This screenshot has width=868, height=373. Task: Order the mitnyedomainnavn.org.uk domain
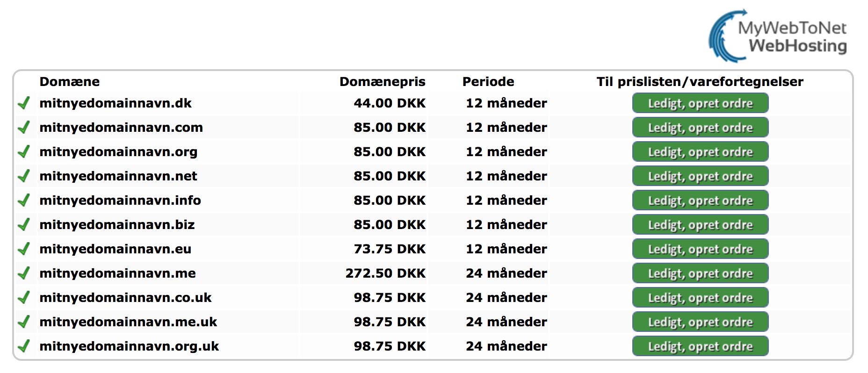pyautogui.click(x=700, y=346)
